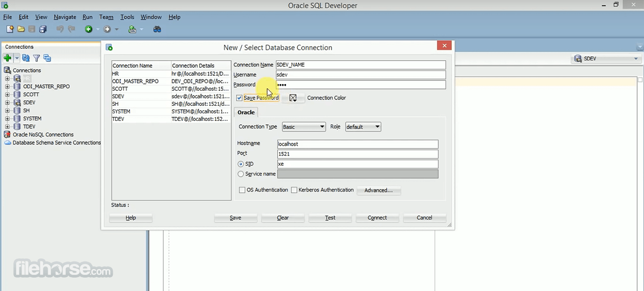This screenshot has height=291, width=644.
Task: Click the Connection Name input field
Action: click(361, 65)
